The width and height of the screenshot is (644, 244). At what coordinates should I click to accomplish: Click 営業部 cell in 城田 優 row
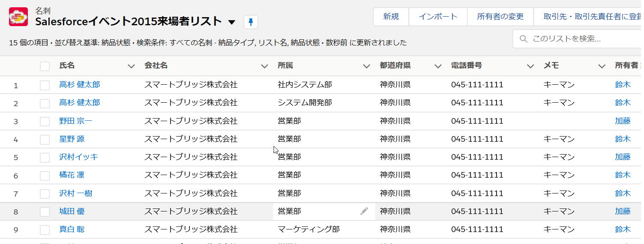[289, 211]
